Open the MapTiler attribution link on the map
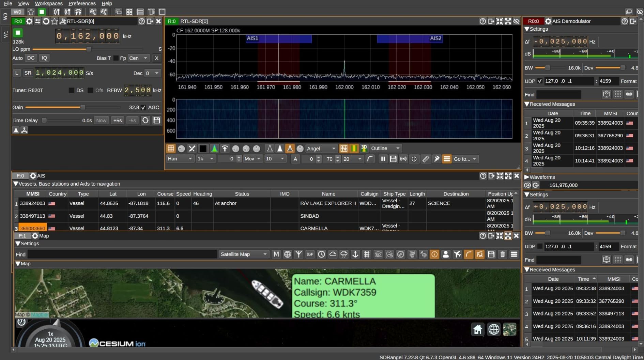644x360 pixels. [x=40, y=315]
